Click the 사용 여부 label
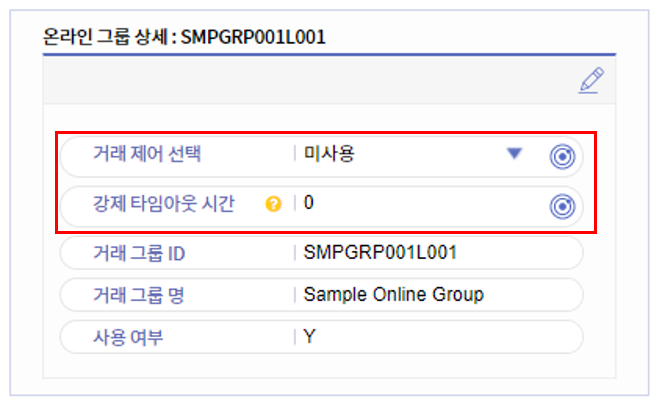Screen dimensions: 662x407 [x=128, y=337]
